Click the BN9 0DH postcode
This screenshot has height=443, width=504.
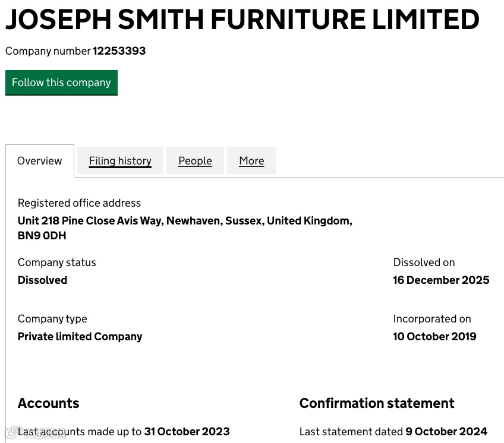point(42,236)
